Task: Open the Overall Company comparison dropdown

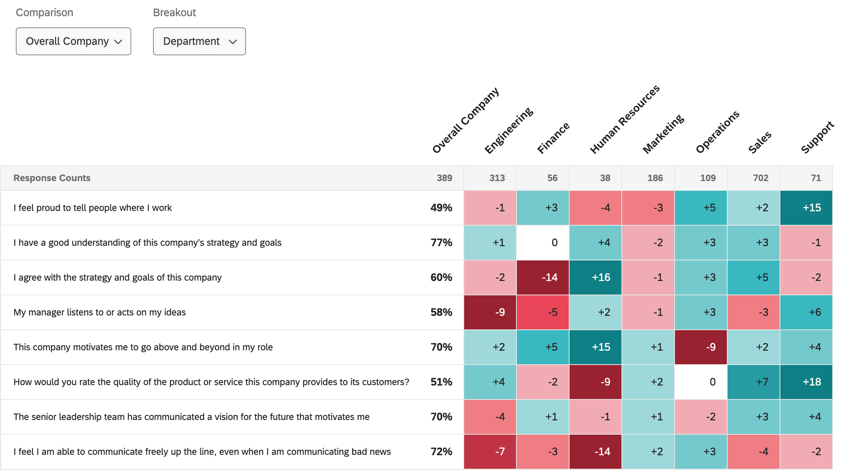Action: (73, 41)
